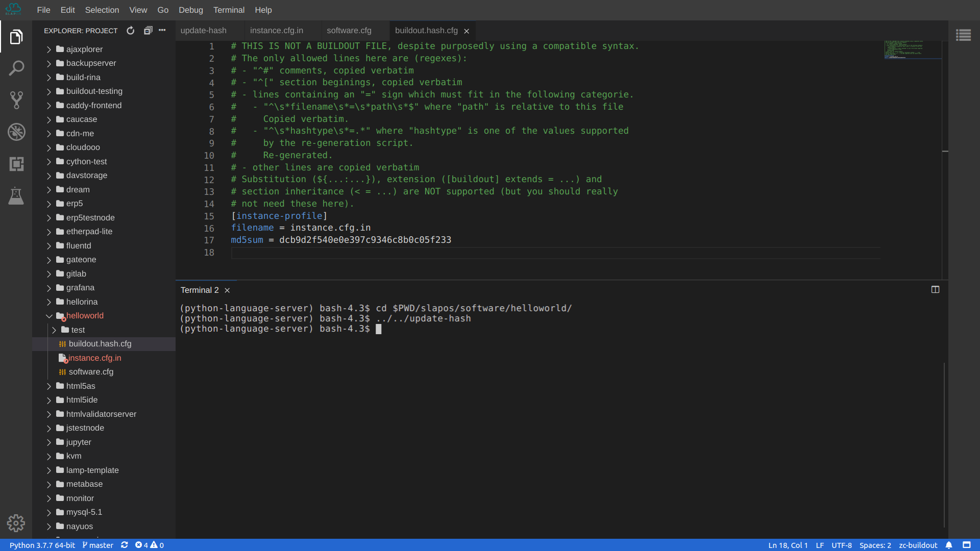
Task: Open the Go menu
Action: 163,10
